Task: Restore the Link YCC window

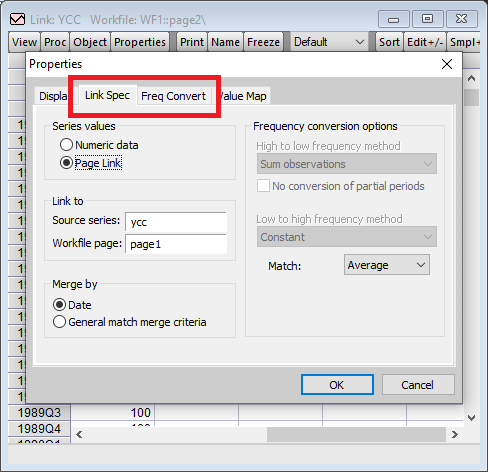Action: (x=428, y=19)
